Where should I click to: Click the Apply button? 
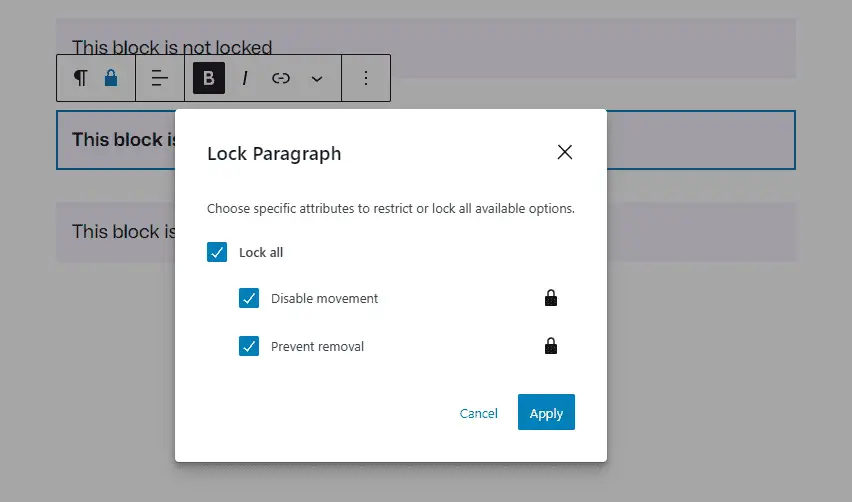tap(546, 413)
